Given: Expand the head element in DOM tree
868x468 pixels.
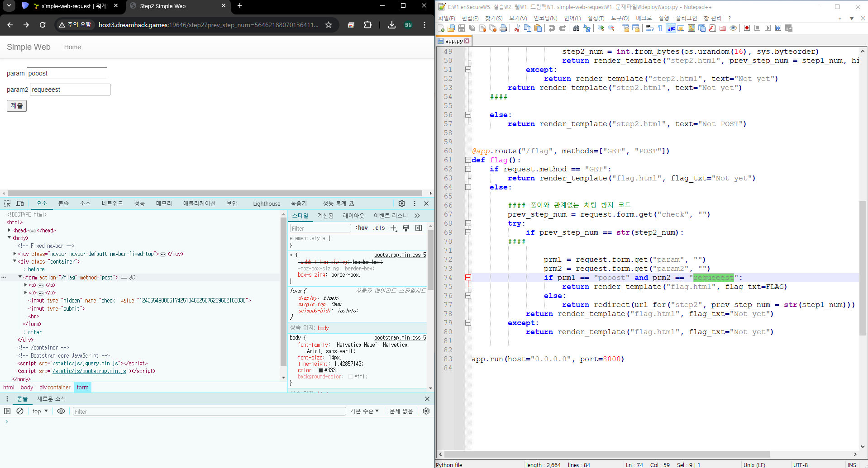Looking at the screenshot, I should (10, 230).
